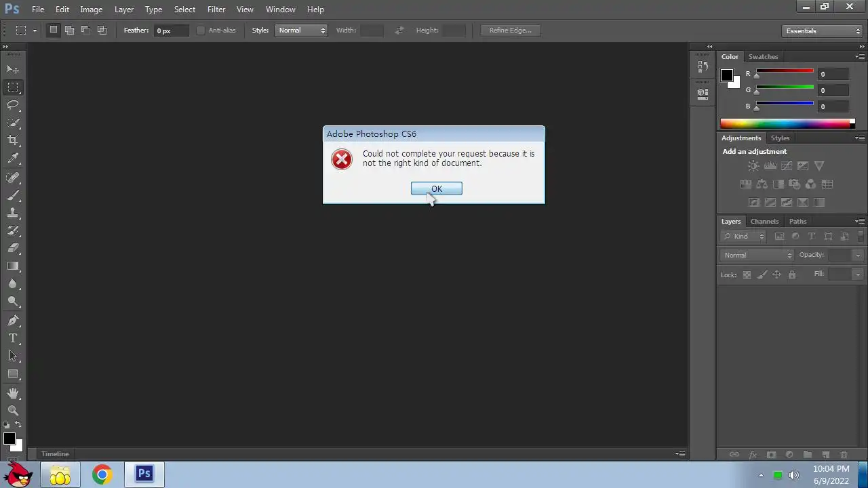Select the Path Selection tool
Image resolution: width=868 pixels, height=488 pixels.
(x=13, y=356)
